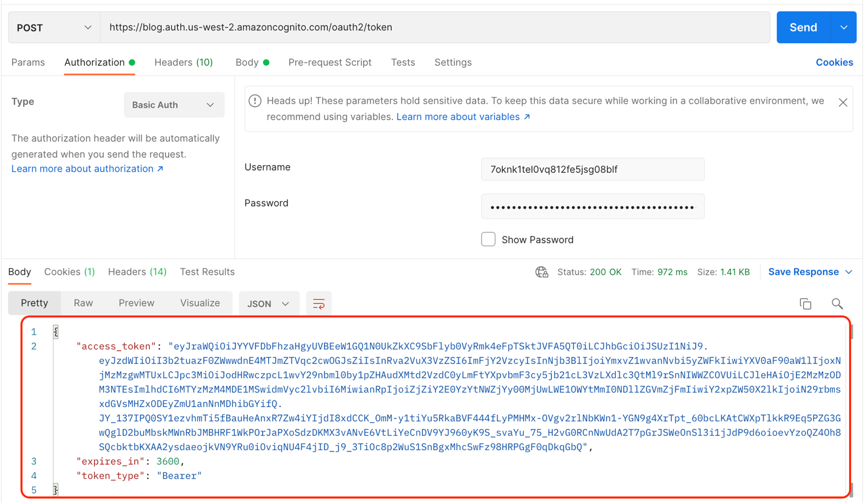The height and width of the screenshot is (503, 868).
Task: Expand the Save Response chevron
Action: 849,272
